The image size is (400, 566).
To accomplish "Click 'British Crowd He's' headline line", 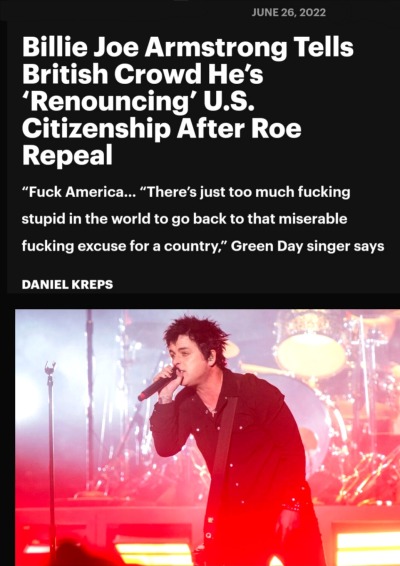I will click(x=142, y=74).
